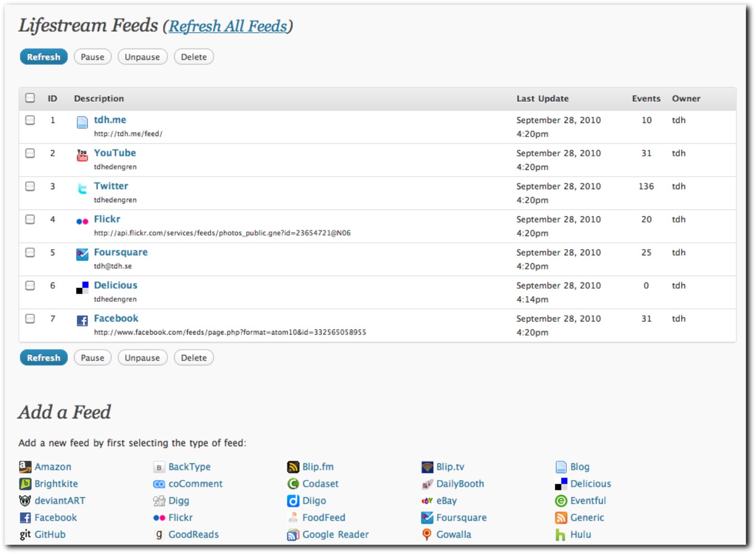Click the Last Update column header
This screenshot has height=554, width=756.
click(542, 99)
